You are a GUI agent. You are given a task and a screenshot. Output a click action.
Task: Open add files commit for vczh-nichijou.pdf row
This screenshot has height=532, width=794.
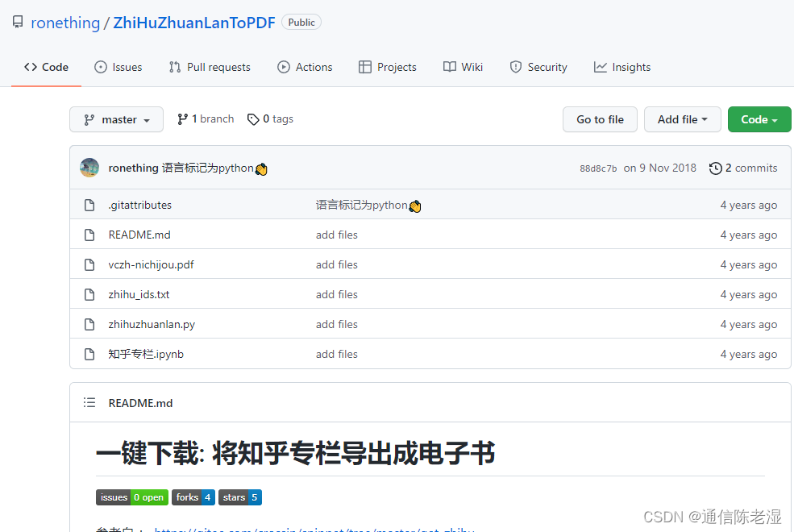[x=337, y=264]
